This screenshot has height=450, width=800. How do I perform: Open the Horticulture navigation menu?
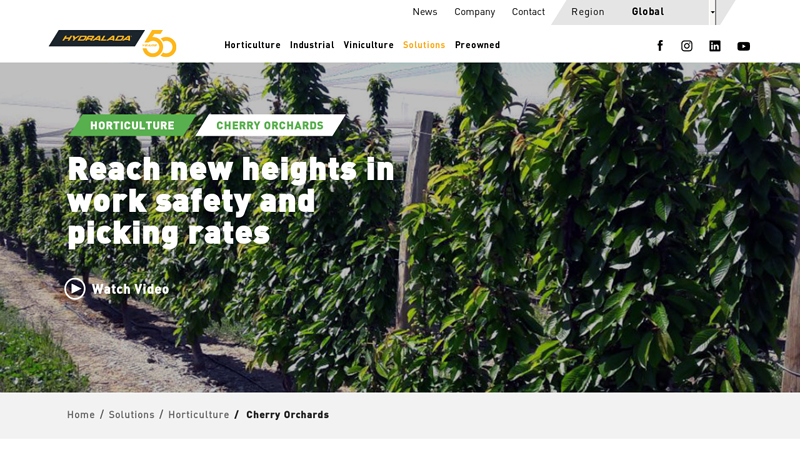253,45
